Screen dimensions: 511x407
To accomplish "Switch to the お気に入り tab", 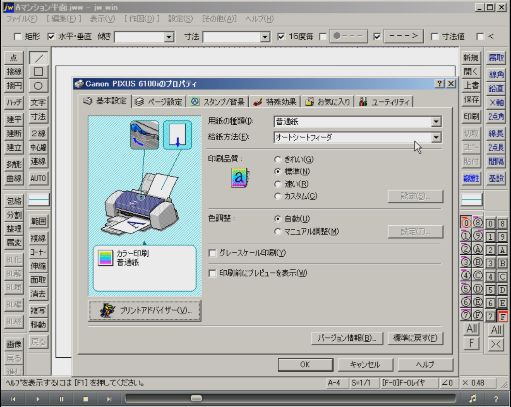I will (328, 102).
